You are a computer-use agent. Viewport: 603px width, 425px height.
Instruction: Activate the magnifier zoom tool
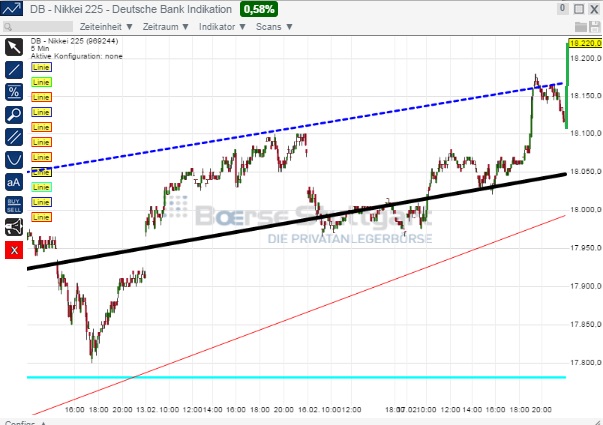14,115
